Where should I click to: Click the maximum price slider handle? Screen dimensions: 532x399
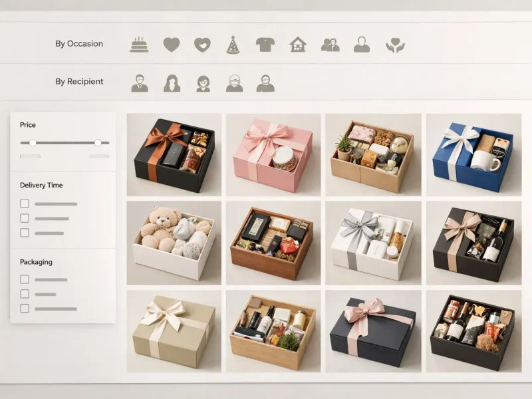click(x=98, y=142)
